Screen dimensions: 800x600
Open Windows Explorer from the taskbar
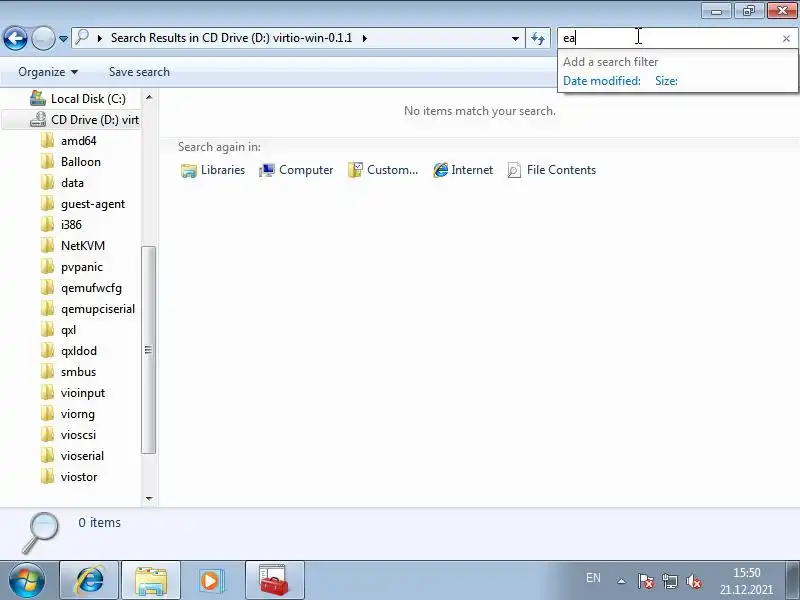click(151, 580)
